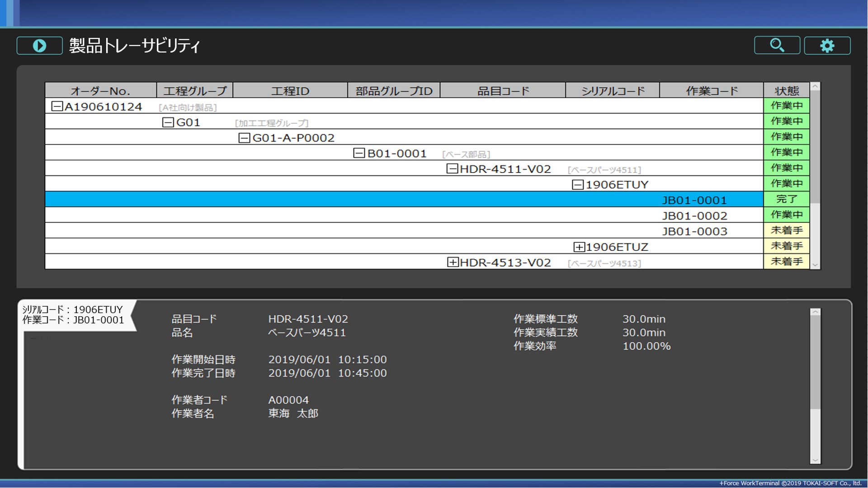Open the gear settings button
Screen dimensions: 868x488
827,45
